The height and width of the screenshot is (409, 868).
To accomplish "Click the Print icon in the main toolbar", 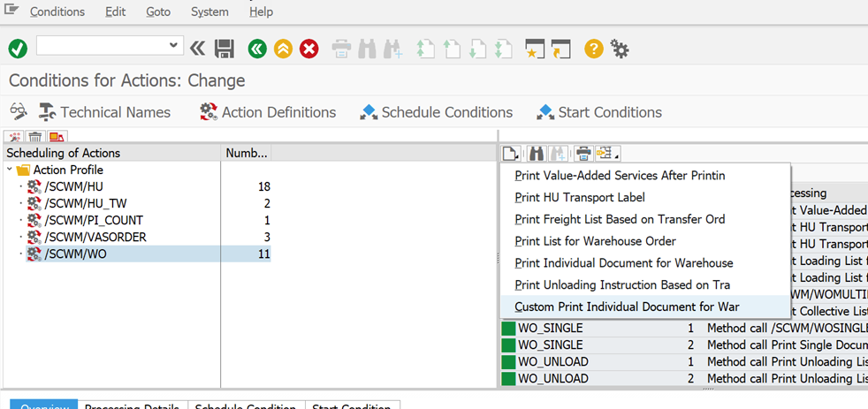I will (341, 49).
